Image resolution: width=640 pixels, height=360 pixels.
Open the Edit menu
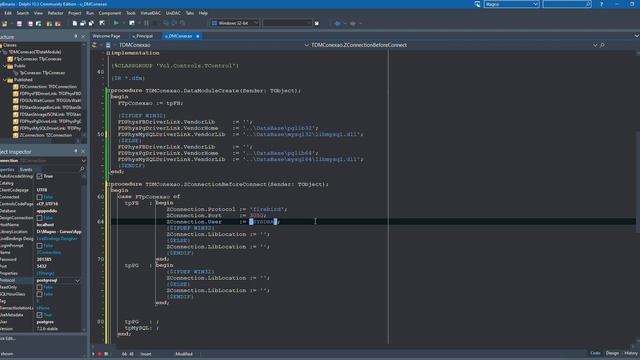click(8, 13)
